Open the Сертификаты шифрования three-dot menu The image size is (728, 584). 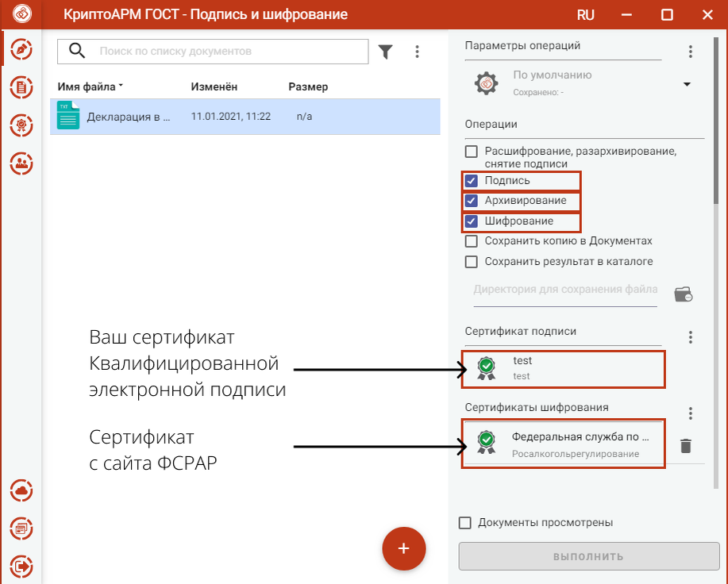[691, 413]
